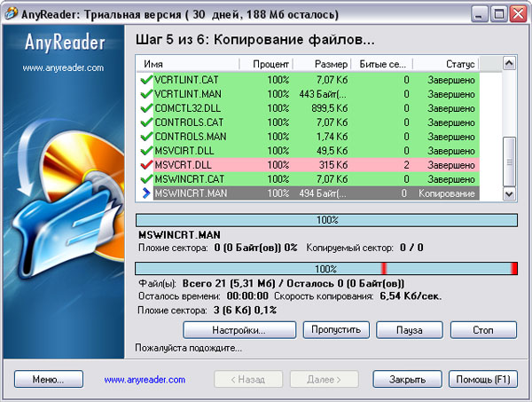Click the red checkmark icon beside MSVCRT.DLL
532x402 pixels.
[146, 164]
